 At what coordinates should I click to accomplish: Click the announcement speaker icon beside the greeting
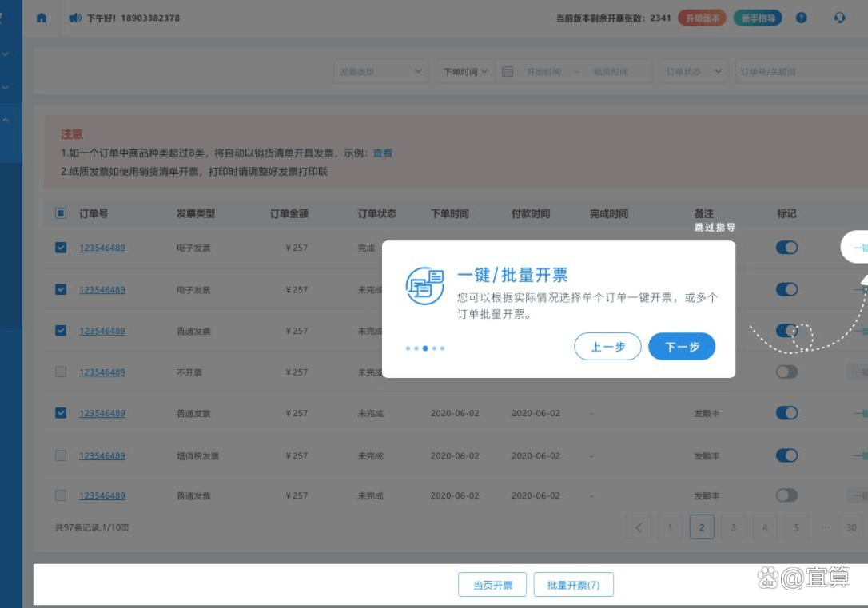[74, 17]
